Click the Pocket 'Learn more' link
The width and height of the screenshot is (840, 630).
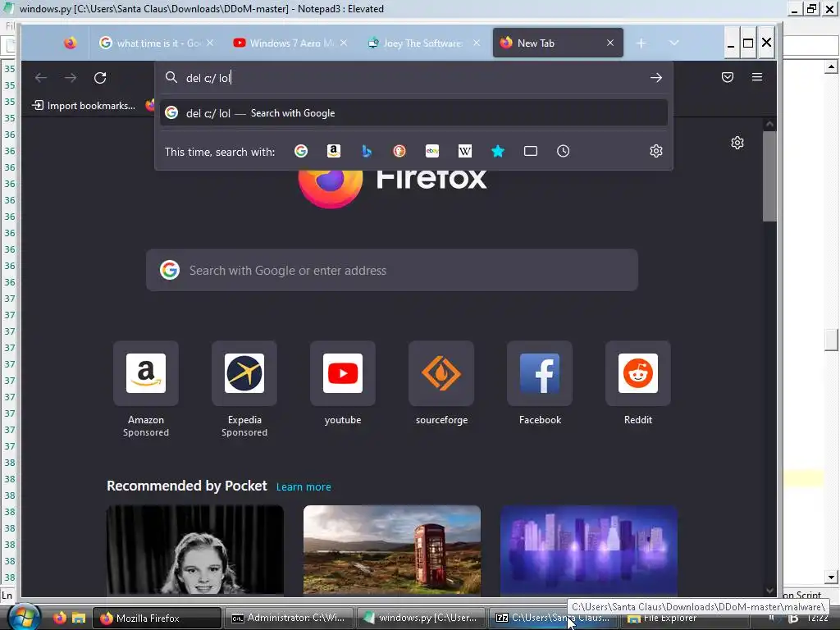point(304,487)
